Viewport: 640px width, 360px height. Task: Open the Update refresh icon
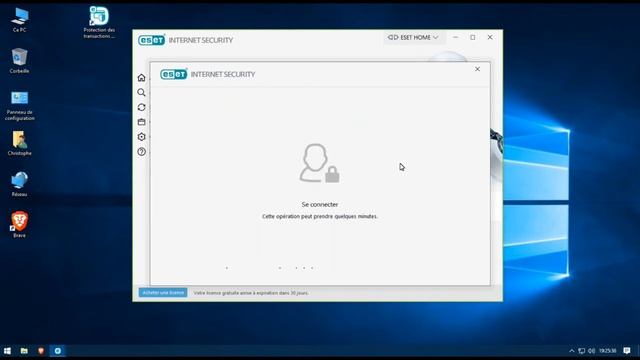point(141,107)
